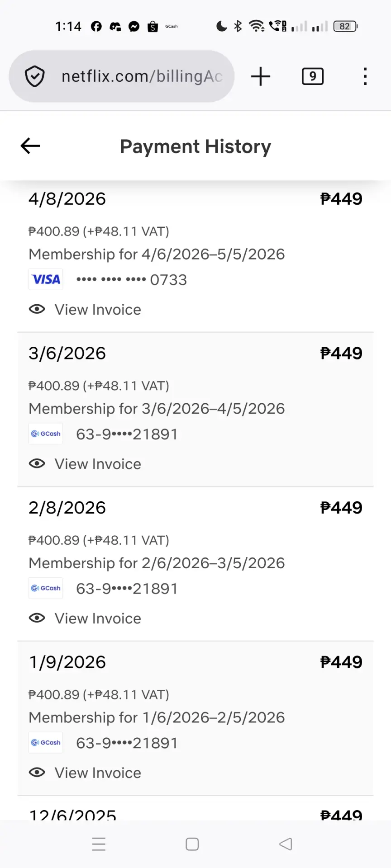Tap the Android home square button
The height and width of the screenshot is (868, 391).
coord(192,844)
